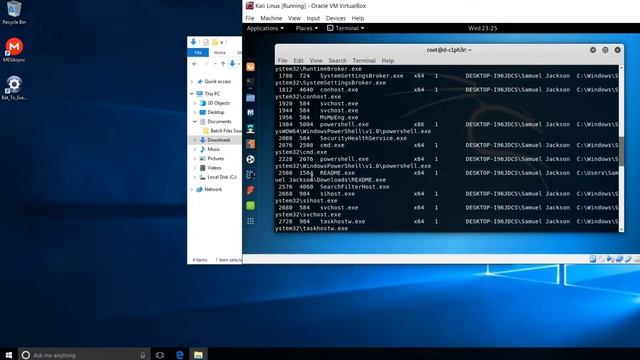Click MsMpEng.exe text in terminal
The height and width of the screenshot is (360, 640).
click(339, 118)
